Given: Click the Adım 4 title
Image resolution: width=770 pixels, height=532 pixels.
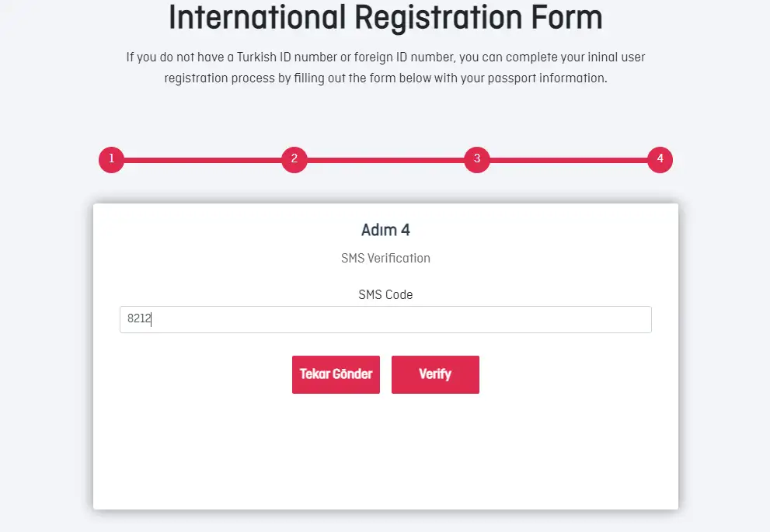Looking at the screenshot, I should (x=385, y=230).
